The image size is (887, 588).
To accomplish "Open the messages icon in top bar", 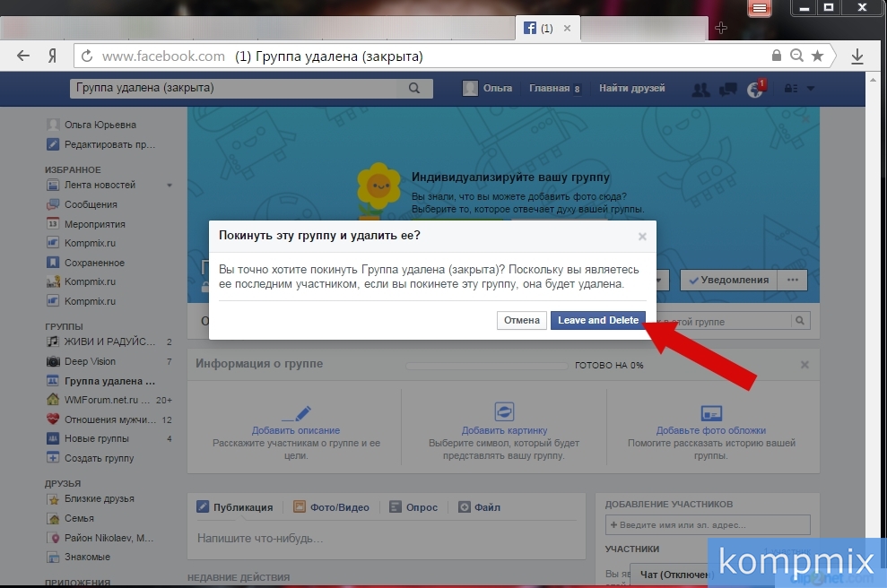I will [728, 89].
